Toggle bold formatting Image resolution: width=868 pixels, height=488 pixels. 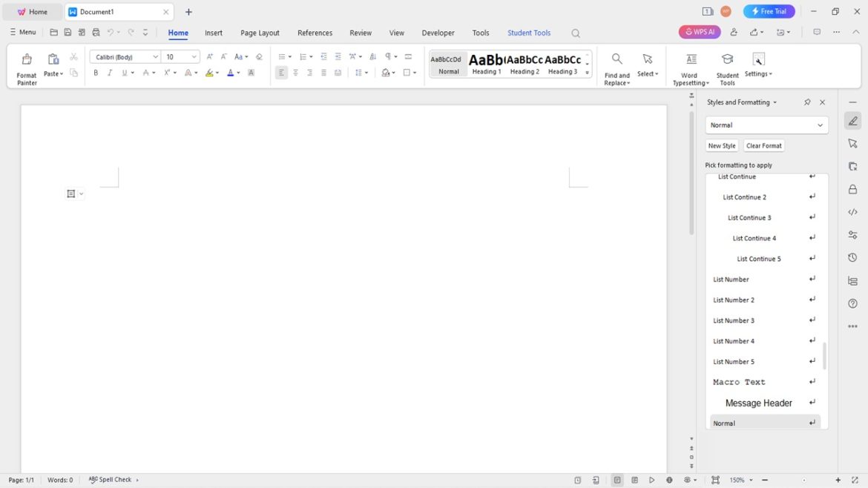point(95,72)
